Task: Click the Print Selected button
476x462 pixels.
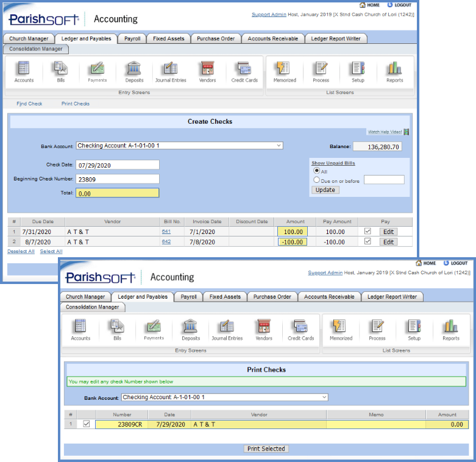Action: (266, 449)
